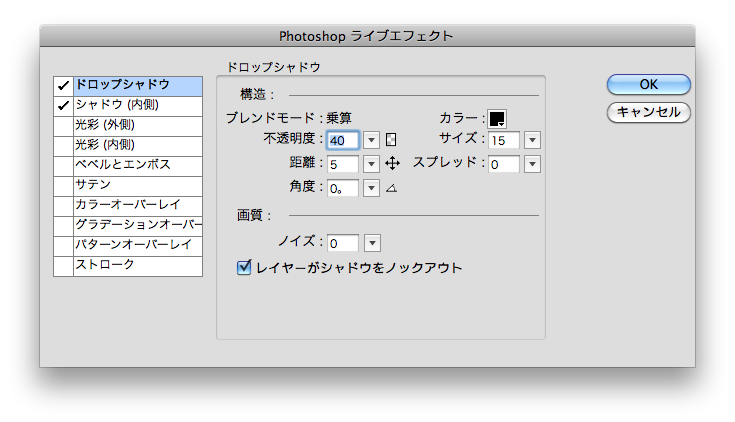This screenshot has width=735, height=422.
Task: Open the ノイズ value dropdown arrow
Action: pos(372,243)
